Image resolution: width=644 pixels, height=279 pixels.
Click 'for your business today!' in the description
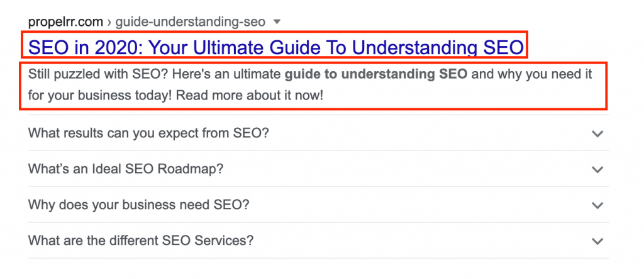tap(100, 96)
